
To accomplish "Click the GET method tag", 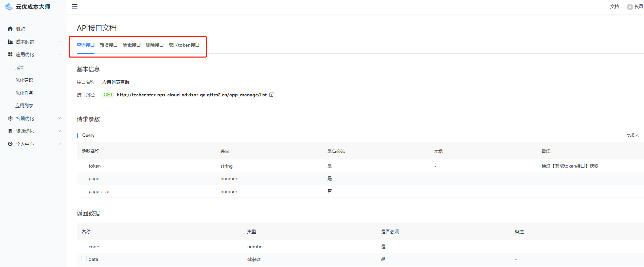I will [x=108, y=95].
